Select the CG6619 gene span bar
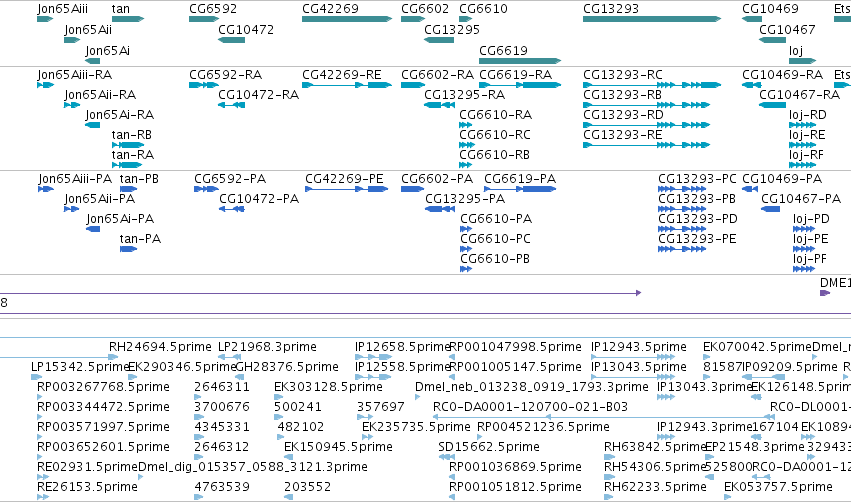Image resolution: width=851 pixels, height=502 pixels. (x=520, y=61)
